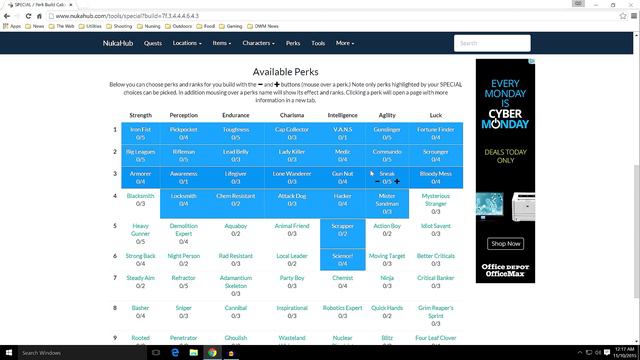Open the Chrome menu icon
Screen dimensions: 640x360
634,16
